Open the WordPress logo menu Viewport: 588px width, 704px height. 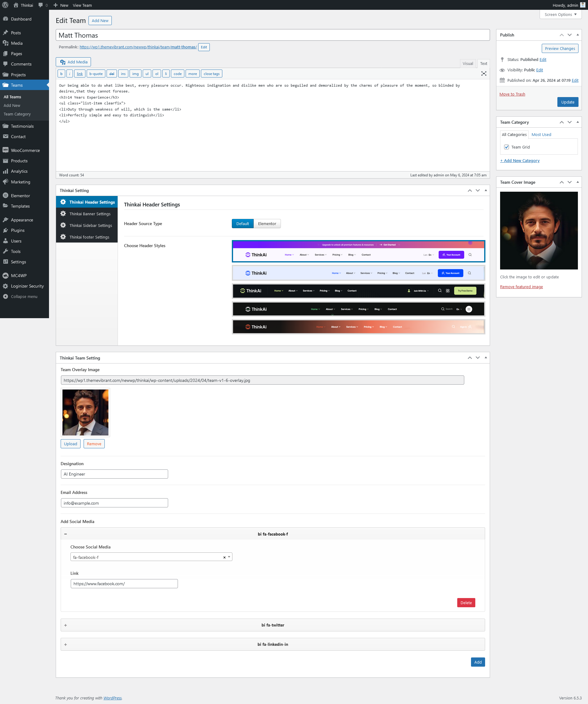coord(5,5)
